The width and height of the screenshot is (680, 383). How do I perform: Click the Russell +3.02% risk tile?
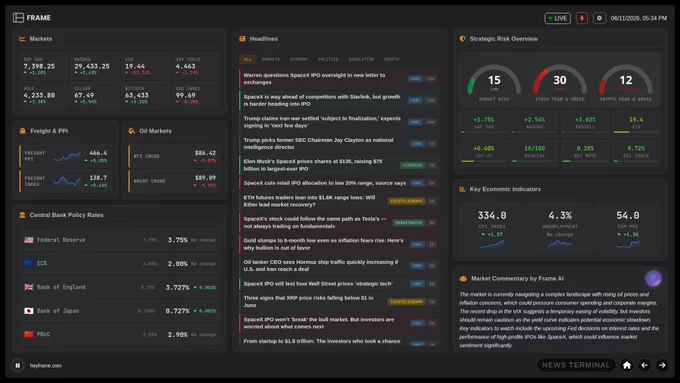(x=585, y=123)
